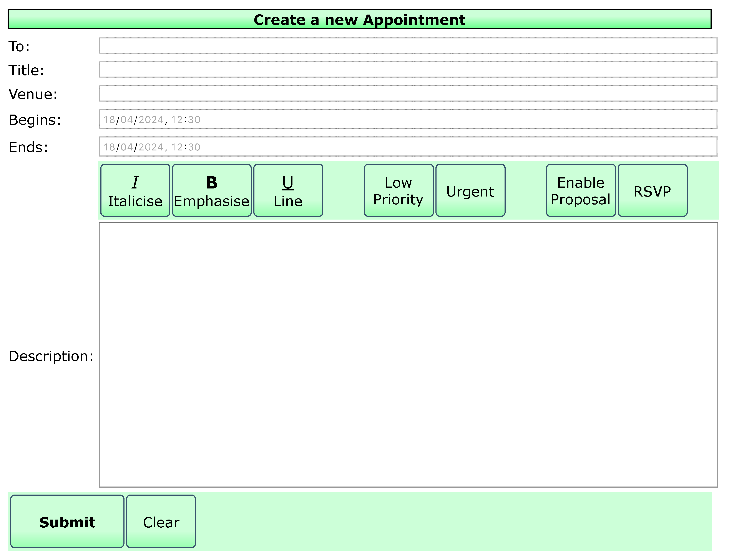Click into the Description text area

coord(407,355)
